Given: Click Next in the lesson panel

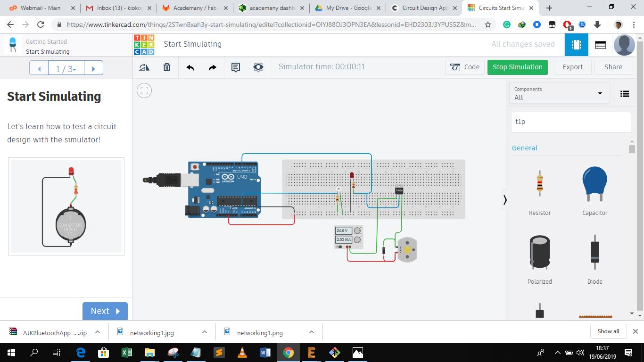Looking at the screenshot, I should pyautogui.click(x=105, y=311).
